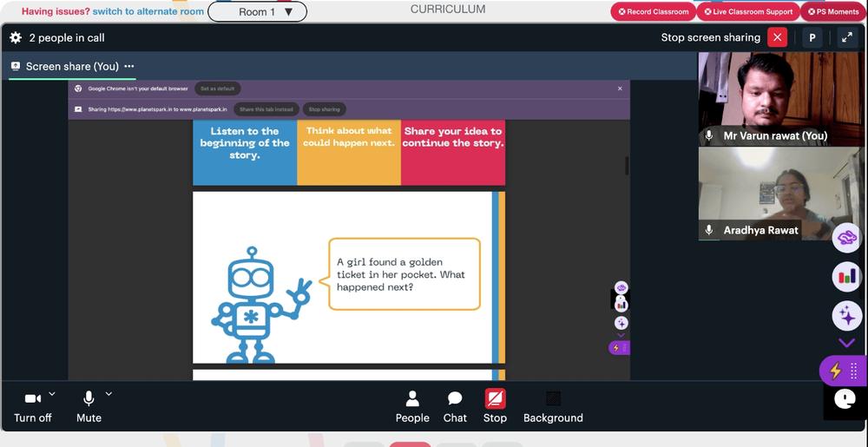868x447 pixels.
Task: Expand camera options arrow beside Turn off
Action: click(x=52, y=394)
